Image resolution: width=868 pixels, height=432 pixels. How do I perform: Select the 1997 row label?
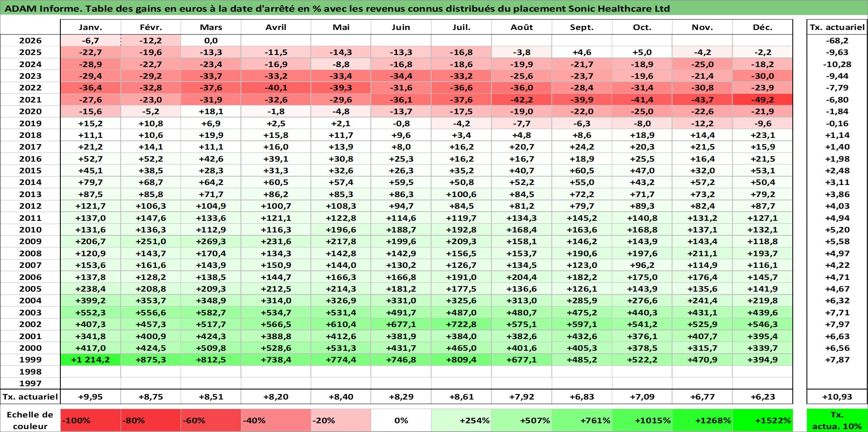[x=30, y=383]
